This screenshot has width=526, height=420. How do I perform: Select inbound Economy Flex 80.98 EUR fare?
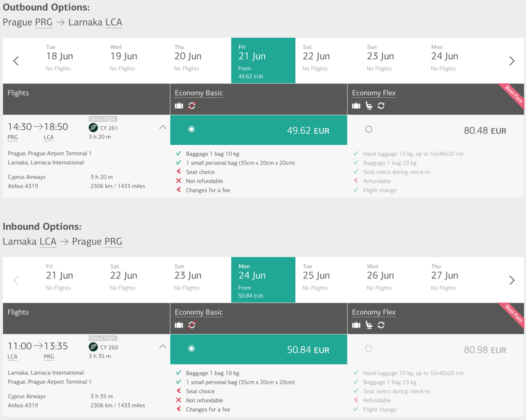pos(369,349)
